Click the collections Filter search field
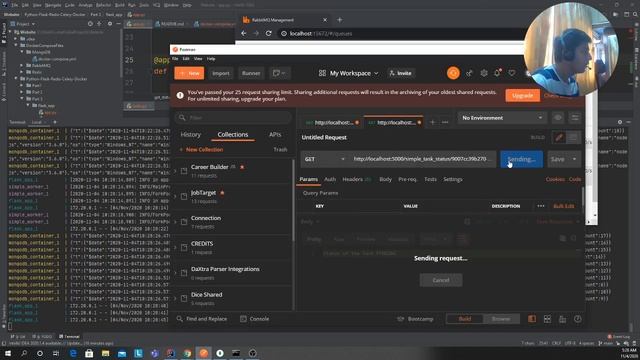This screenshot has width=640, height=360. pos(233,118)
